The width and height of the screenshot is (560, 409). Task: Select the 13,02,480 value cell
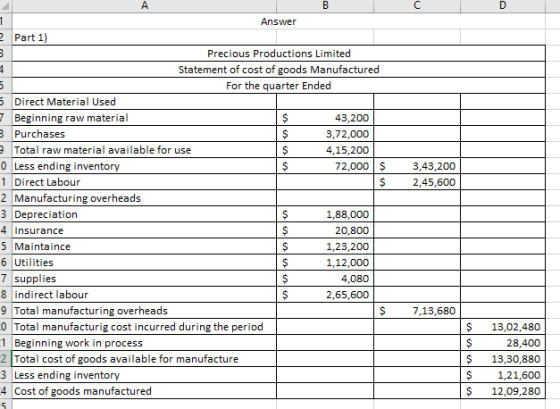tap(502, 327)
